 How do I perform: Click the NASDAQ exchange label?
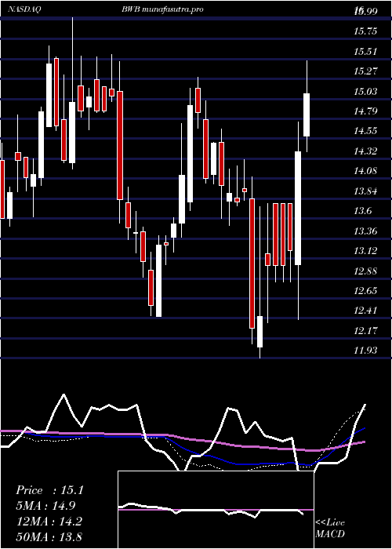tap(24, 9)
